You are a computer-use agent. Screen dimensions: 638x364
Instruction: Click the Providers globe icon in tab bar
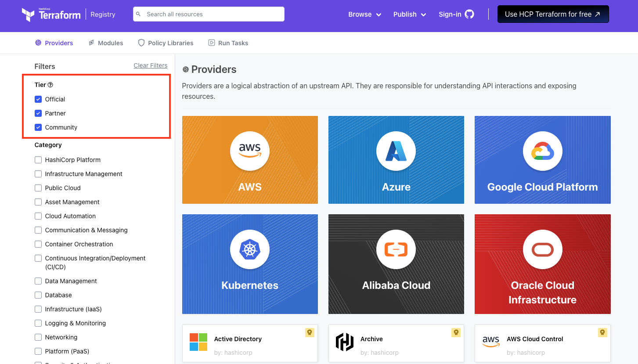point(38,43)
